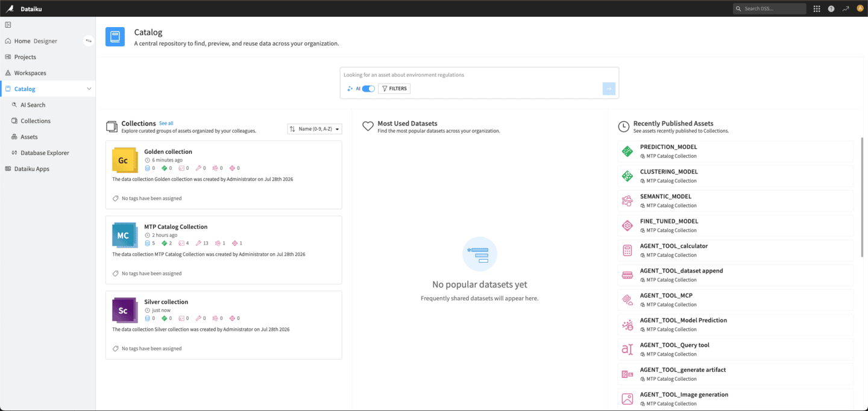Click the Most Used Datasets heading
Screen dimensions: 868x411
click(x=407, y=124)
